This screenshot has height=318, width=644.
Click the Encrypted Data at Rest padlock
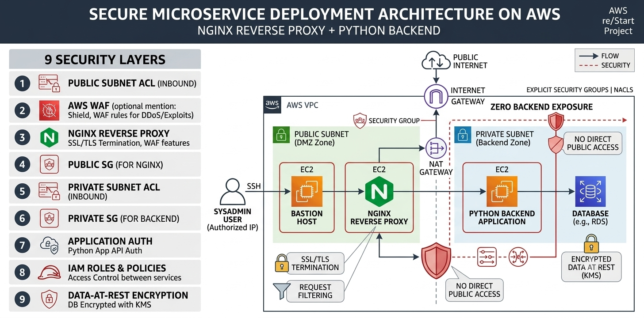click(x=591, y=244)
